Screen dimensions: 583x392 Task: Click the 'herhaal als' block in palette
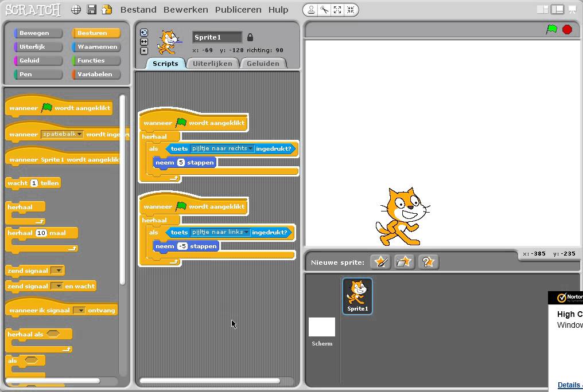38,340
